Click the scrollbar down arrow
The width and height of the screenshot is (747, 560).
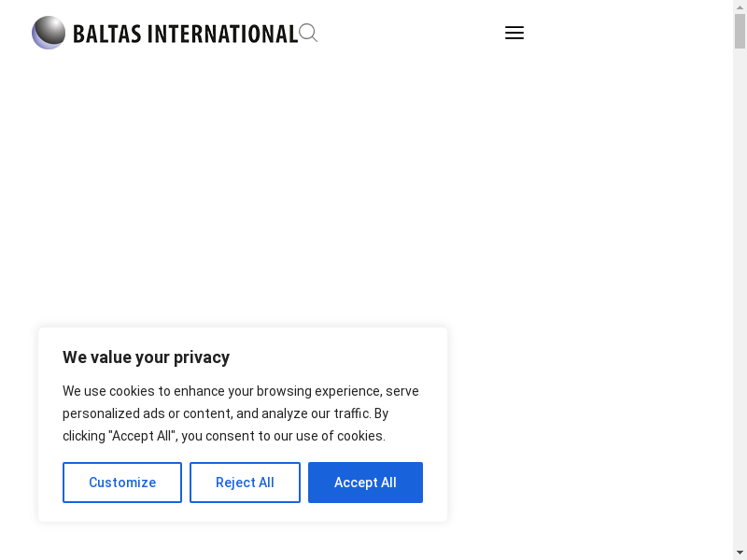[740, 553]
